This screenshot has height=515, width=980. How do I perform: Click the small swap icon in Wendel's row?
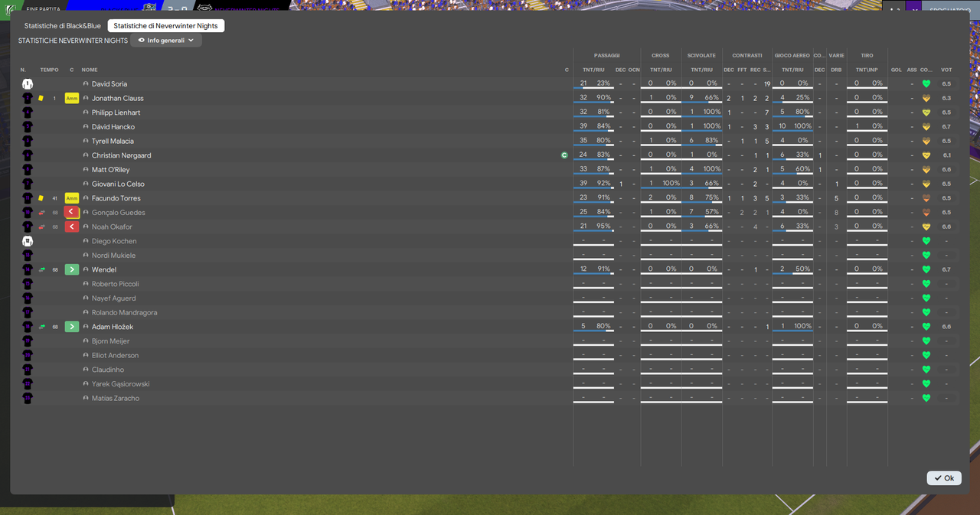pyautogui.click(x=42, y=270)
